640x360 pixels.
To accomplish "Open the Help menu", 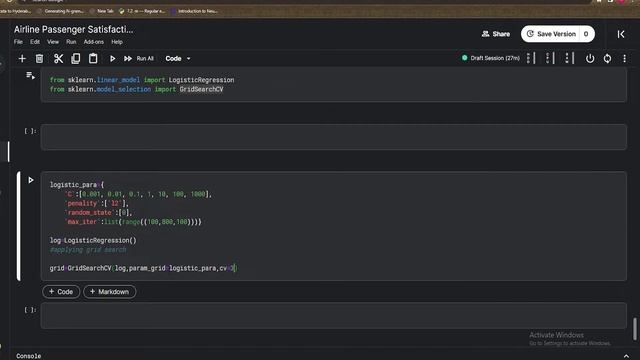I will [x=117, y=42].
